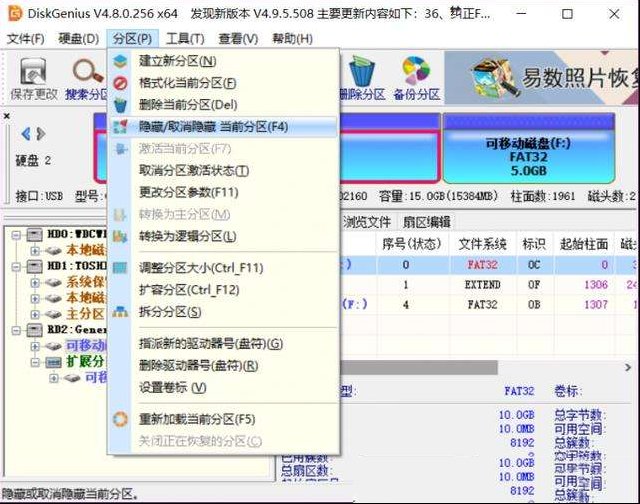
Task: Click the resize icon beside 调整分区大小
Action: pos(120,268)
